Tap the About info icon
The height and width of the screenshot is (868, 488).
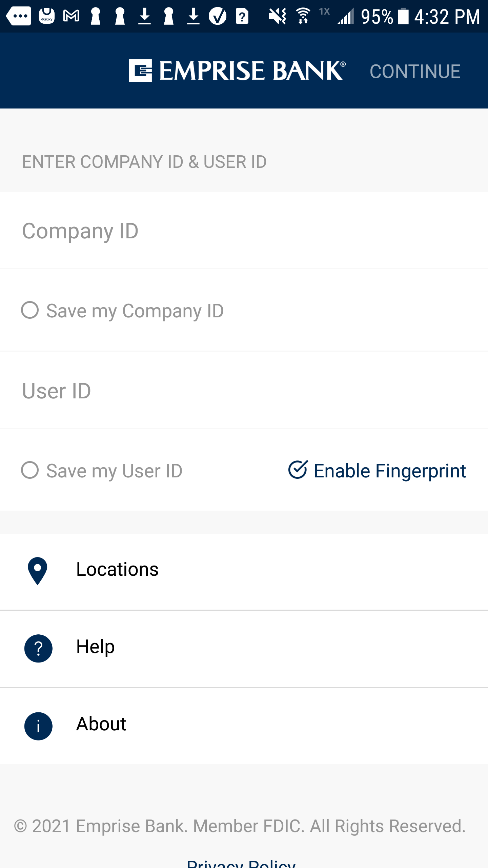pyautogui.click(x=38, y=726)
